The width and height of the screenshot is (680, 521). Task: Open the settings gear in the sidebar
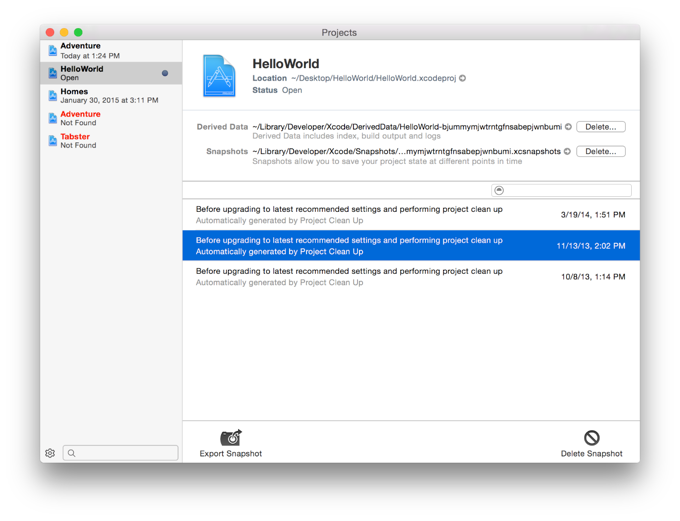coord(50,453)
